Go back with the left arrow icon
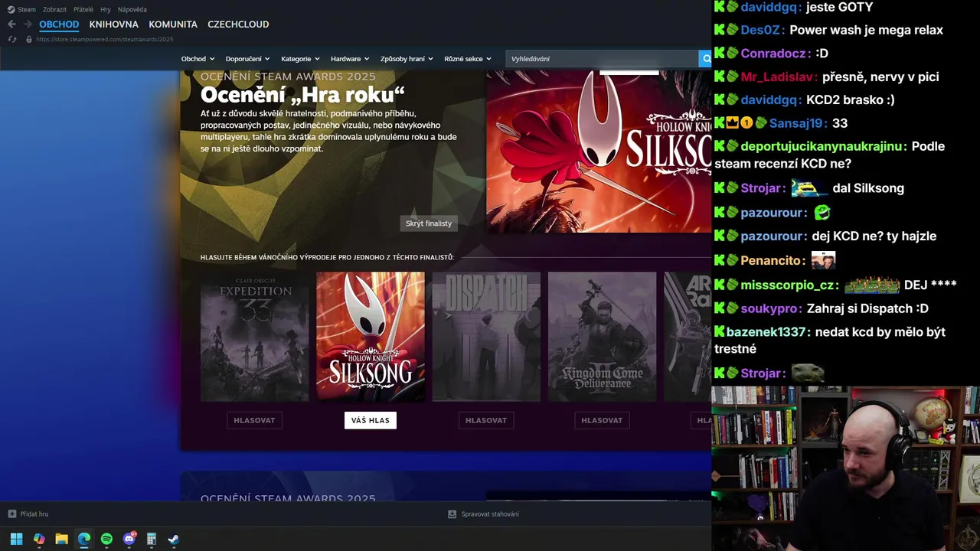Viewport: 980px width, 551px height. (x=11, y=24)
